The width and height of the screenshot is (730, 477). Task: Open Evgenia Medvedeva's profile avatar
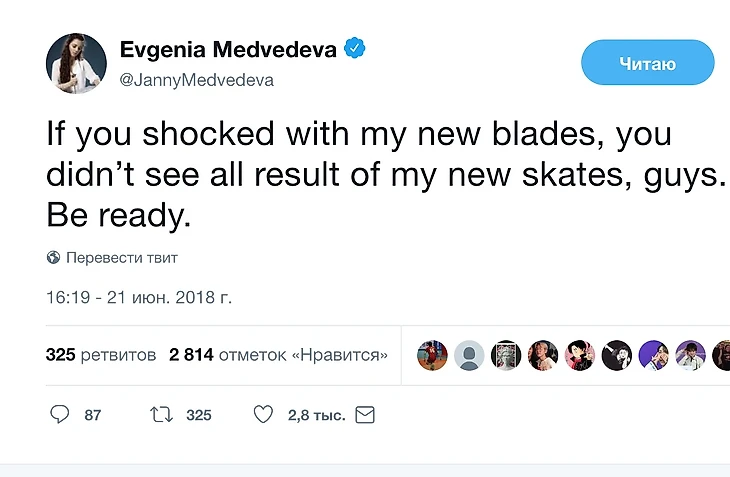(76, 64)
